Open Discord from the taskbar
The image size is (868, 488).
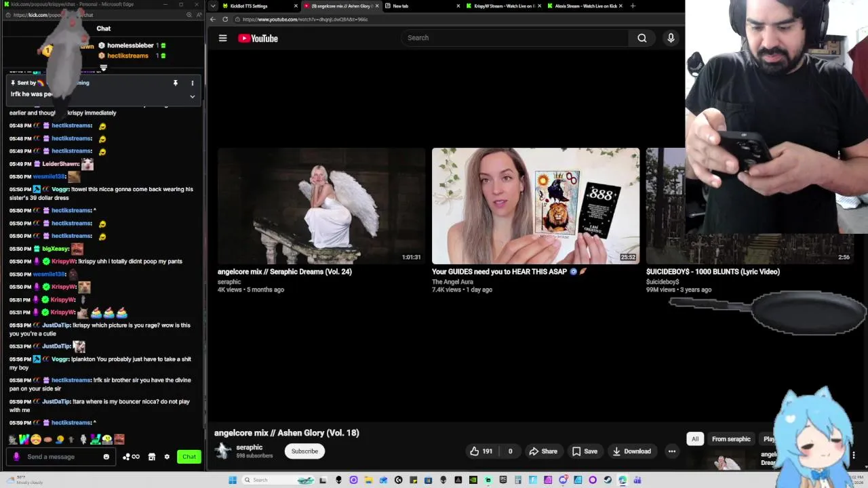coord(563,480)
